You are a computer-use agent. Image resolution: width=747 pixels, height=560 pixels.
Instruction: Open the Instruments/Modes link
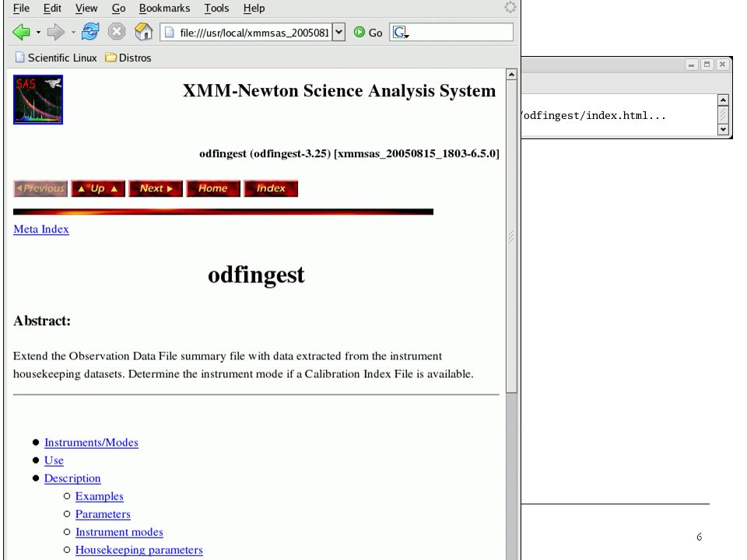tap(91, 443)
